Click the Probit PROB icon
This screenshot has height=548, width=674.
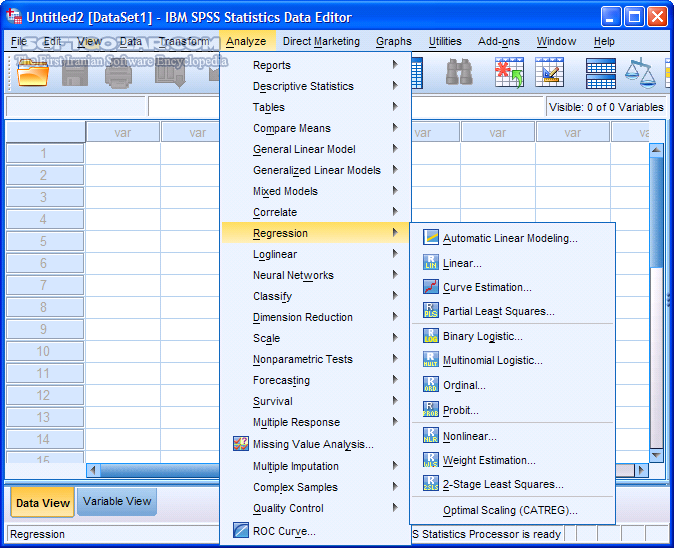click(x=431, y=410)
